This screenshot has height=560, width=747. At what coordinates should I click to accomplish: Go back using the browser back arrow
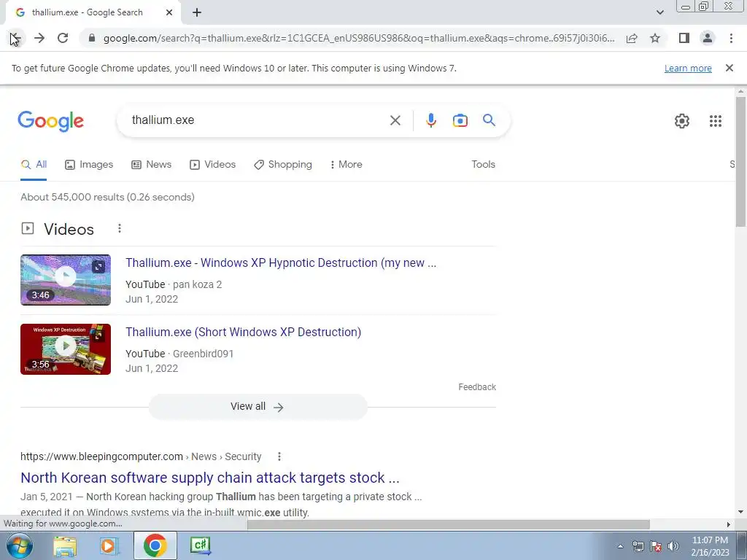[x=15, y=38]
